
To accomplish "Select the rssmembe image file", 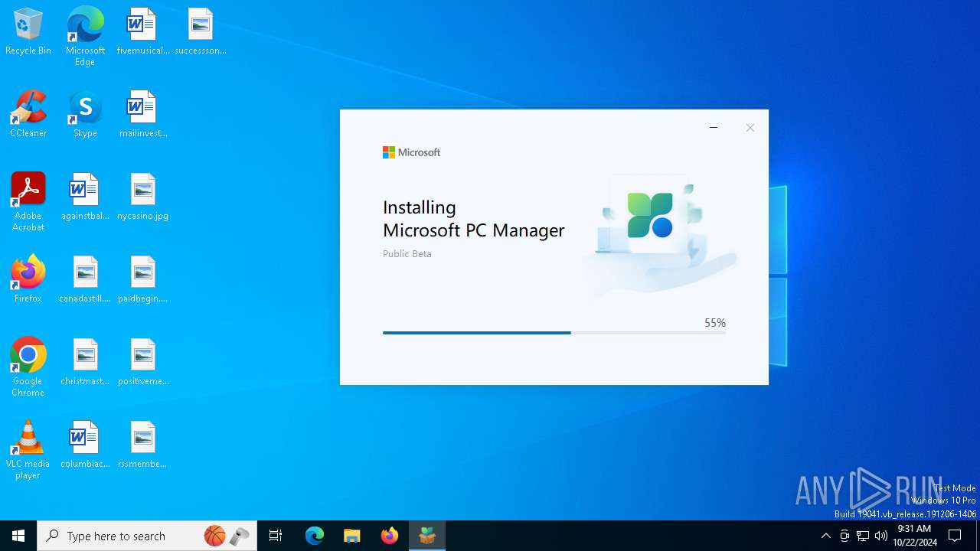I will click(x=143, y=445).
